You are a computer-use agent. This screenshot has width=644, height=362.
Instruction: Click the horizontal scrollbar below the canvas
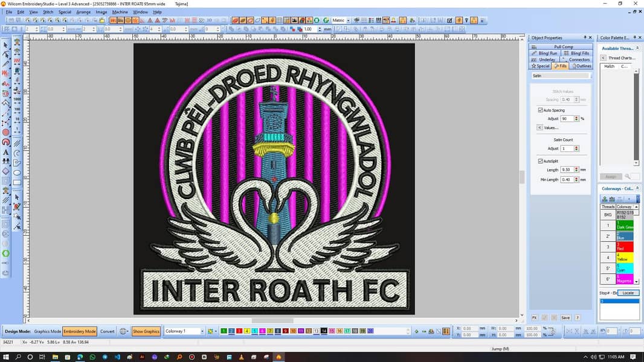point(272,320)
